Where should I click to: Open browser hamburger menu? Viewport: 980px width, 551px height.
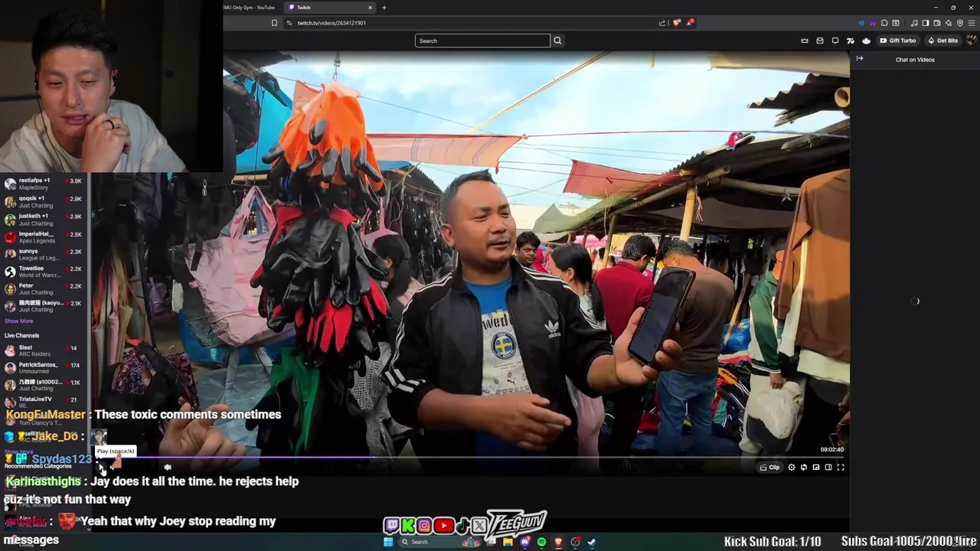click(972, 23)
